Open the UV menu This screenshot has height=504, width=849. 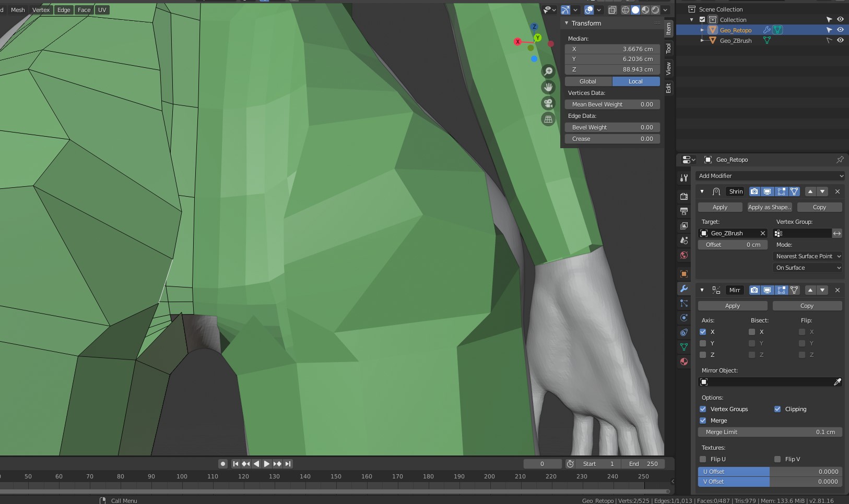pyautogui.click(x=102, y=10)
